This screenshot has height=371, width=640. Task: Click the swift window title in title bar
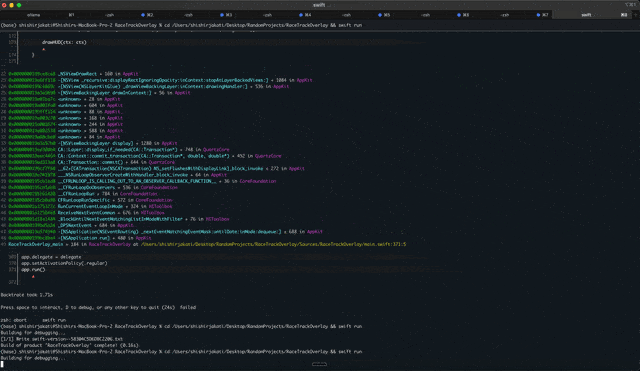point(319,5)
